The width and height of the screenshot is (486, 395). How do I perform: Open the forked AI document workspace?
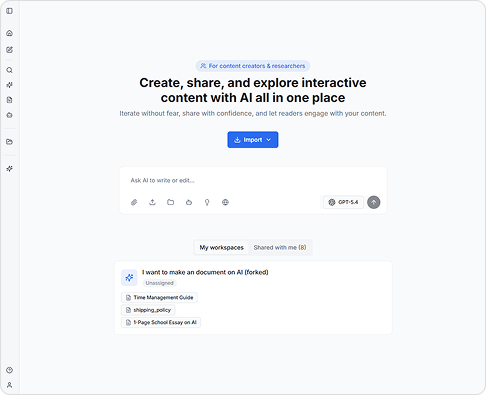click(x=205, y=272)
